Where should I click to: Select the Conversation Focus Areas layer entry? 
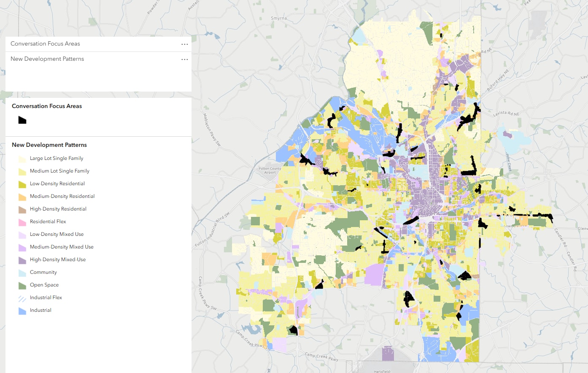click(45, 43)
